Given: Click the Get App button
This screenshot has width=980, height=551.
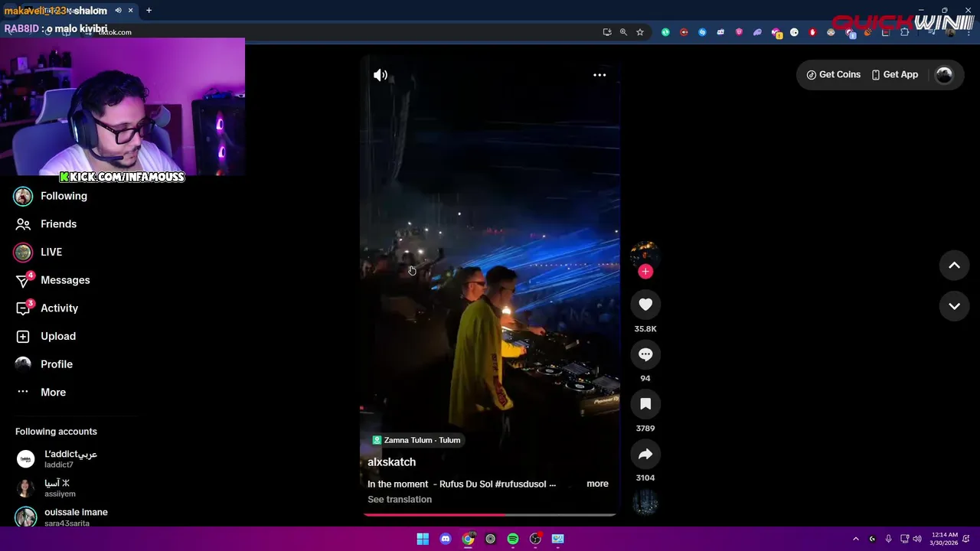Looking at the screenshot, I should pyautogui.click(x=894, y=74).
